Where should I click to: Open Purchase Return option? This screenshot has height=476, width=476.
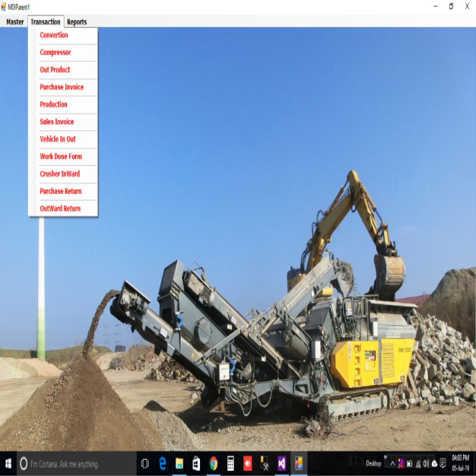60,192
